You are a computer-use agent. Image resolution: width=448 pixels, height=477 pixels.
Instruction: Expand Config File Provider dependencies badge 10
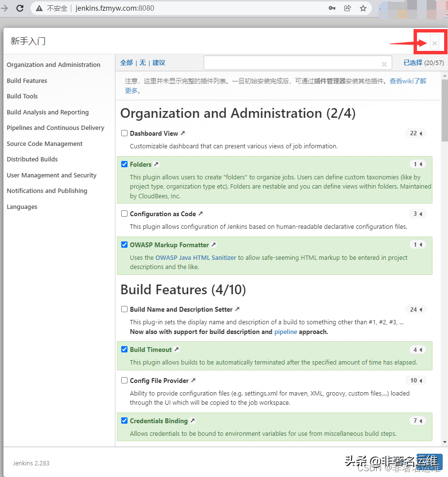[416, 380]
